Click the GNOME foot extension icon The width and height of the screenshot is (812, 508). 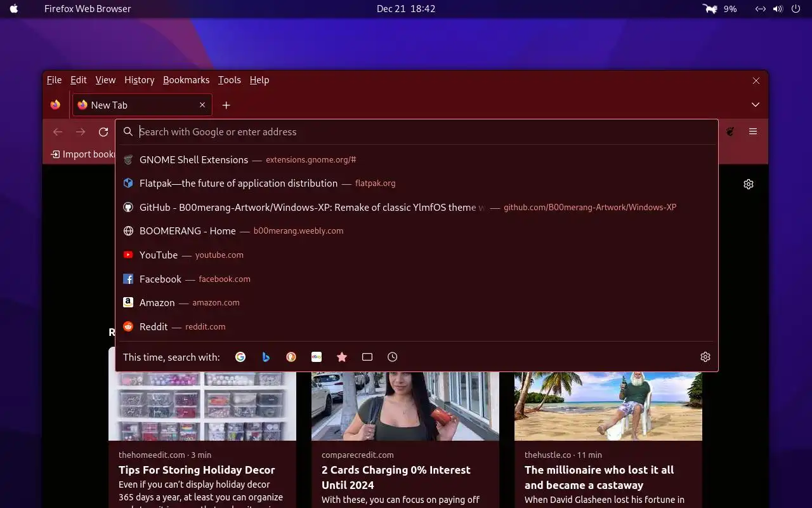point(730,131)
